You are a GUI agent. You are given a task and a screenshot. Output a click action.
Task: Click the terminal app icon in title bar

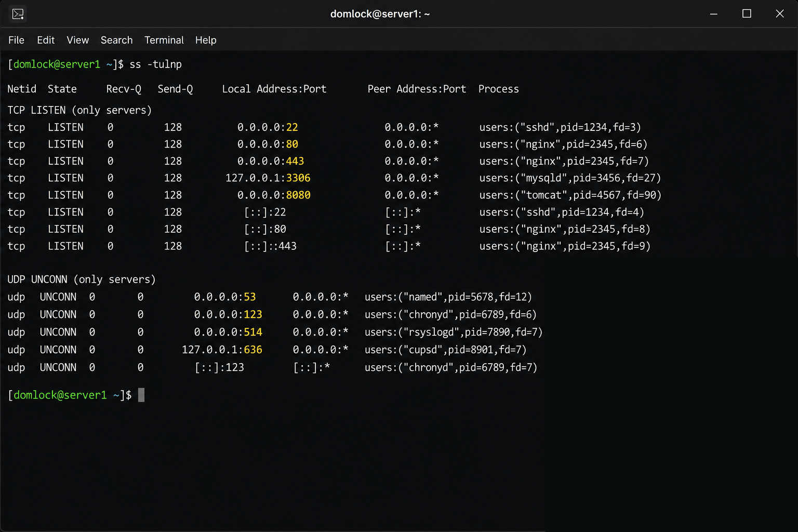click(18, 14)
